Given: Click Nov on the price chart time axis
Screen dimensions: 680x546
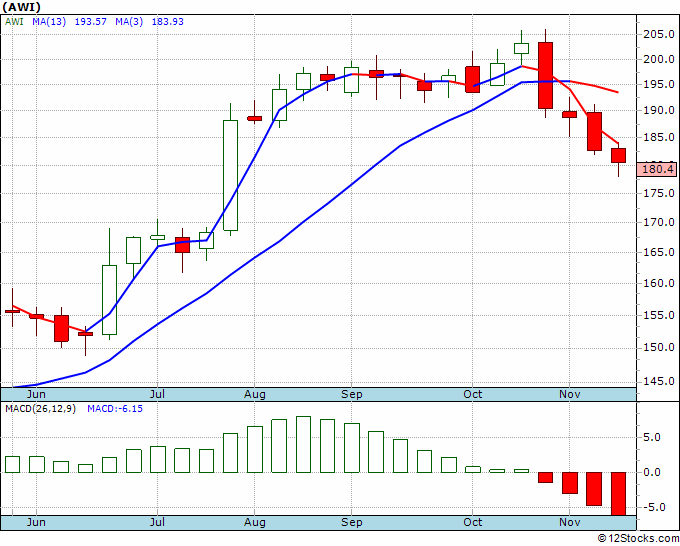Looking at the screenshot, I should coord(569,394).
